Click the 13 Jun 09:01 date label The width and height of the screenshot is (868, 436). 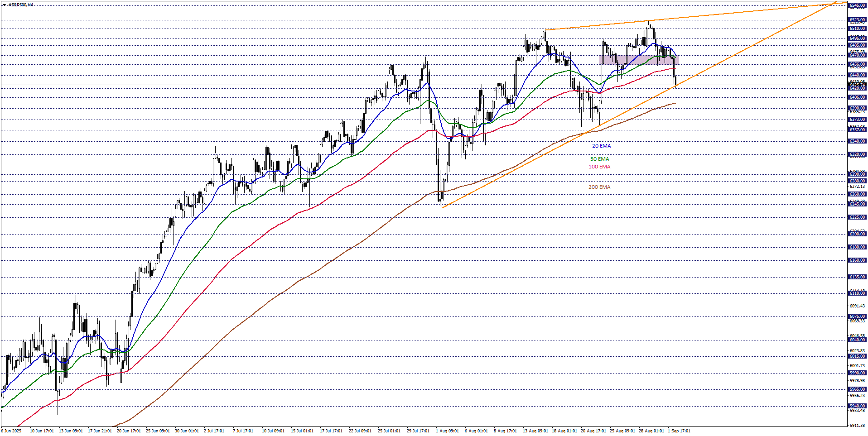pyautogui.click(x=71, y=431)
